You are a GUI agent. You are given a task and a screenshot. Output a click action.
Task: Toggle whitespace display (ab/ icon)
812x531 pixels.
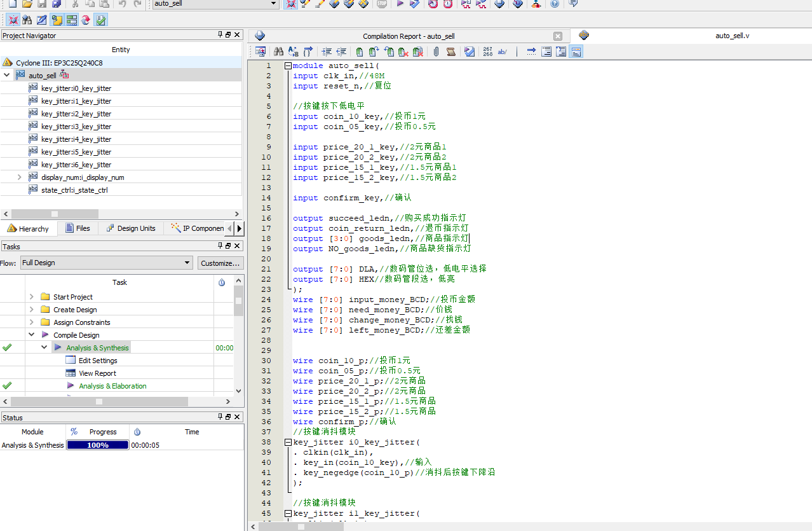(502, 52)
